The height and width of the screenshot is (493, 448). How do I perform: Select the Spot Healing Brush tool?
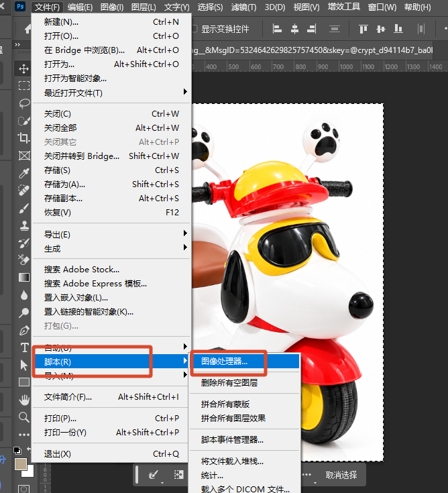tap(24, 190)
